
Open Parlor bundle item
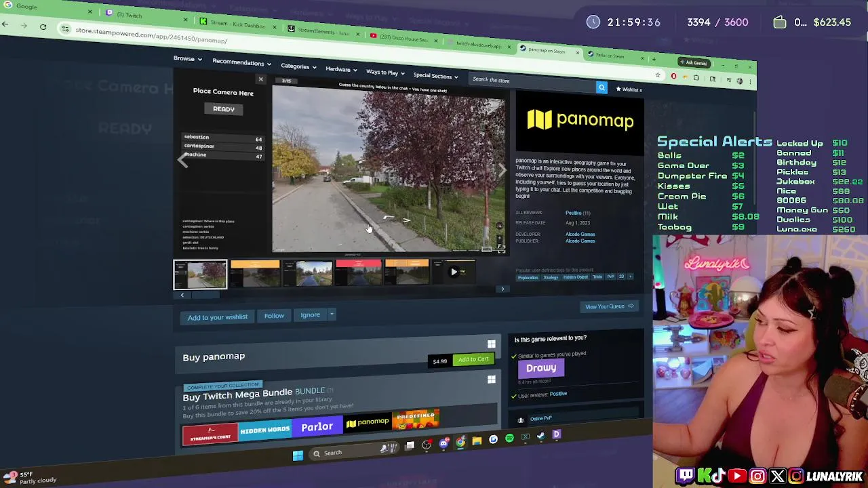[317, 427]
